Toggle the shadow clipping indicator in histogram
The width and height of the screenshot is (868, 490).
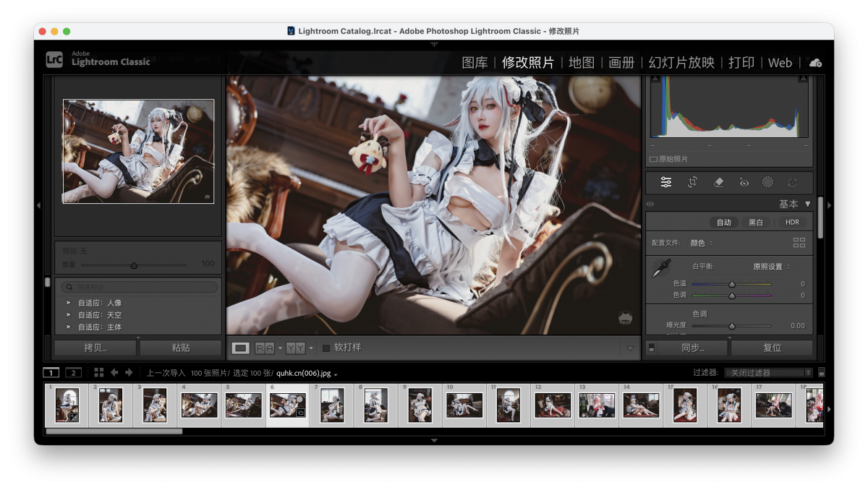655,79
